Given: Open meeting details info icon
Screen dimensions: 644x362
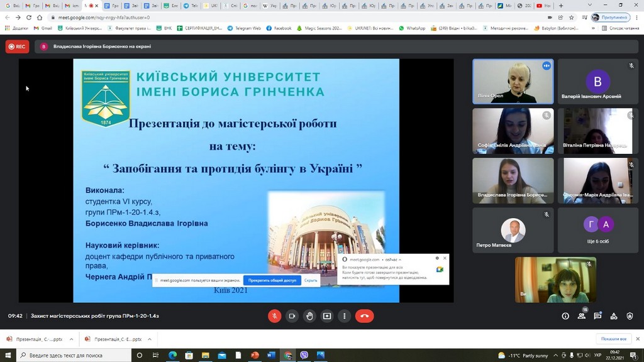Looking at the screenshot, I should [565, 316].
